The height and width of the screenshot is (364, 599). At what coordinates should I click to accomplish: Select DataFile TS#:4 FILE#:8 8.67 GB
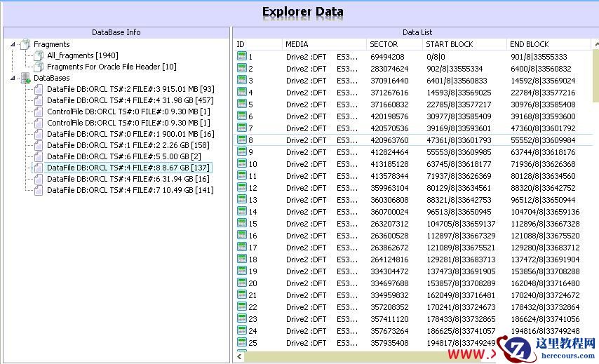(128, 168)
